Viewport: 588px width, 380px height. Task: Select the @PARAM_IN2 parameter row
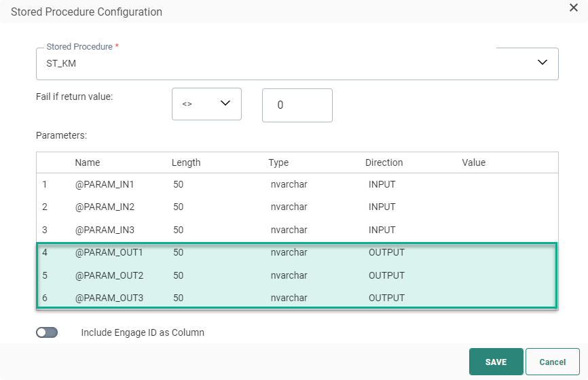click(x=104, y=207)
